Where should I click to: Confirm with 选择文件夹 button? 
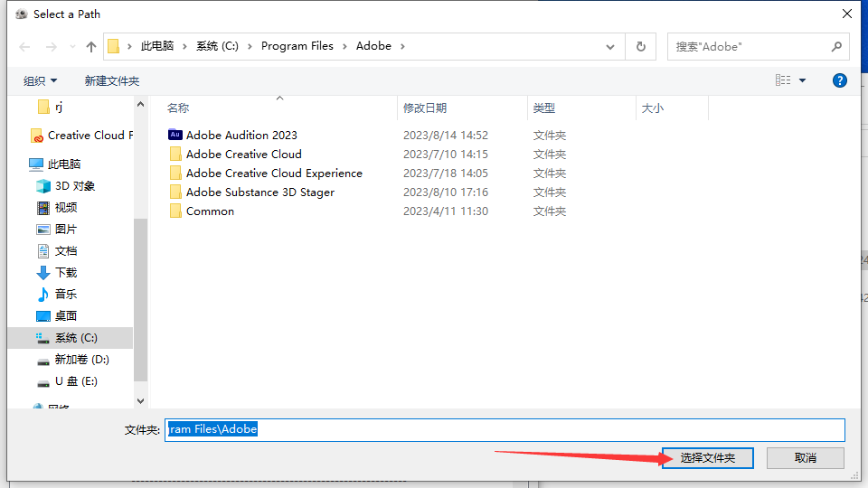tap(707, 458)
